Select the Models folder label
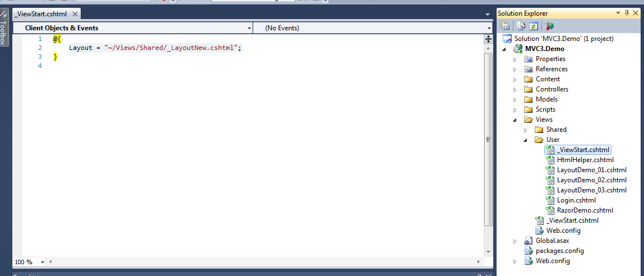The height and width of the screenshot is (276, 644). point(546,99)
